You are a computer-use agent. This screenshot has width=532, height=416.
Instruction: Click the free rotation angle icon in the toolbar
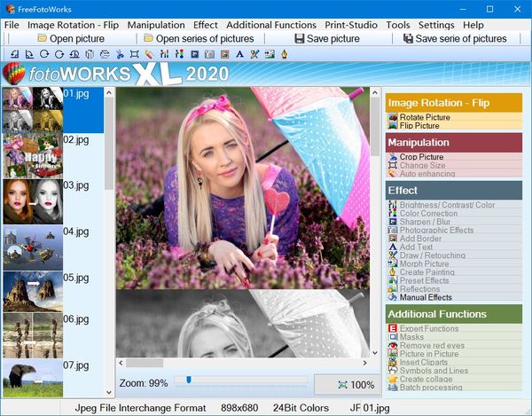[x=74, y=54]
